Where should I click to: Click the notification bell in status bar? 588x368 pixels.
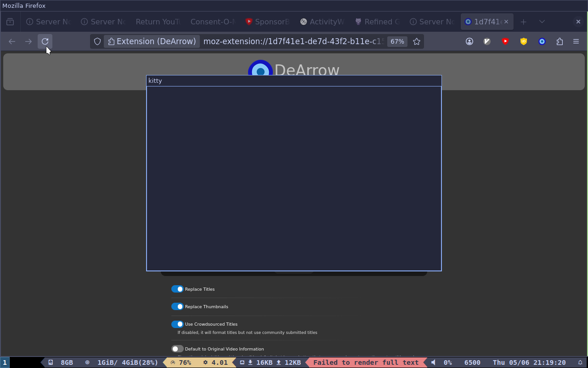(580, 362)
